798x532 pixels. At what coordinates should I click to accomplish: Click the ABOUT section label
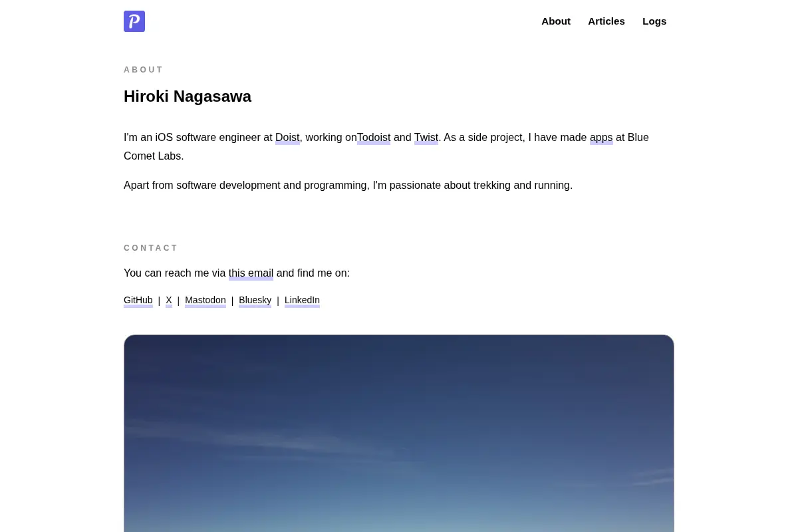tap(143, 70)
